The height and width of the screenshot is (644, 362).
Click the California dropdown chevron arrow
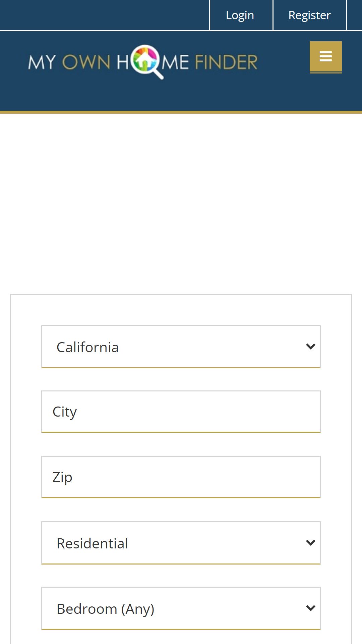pyautogui.click(x=311, y=346)
